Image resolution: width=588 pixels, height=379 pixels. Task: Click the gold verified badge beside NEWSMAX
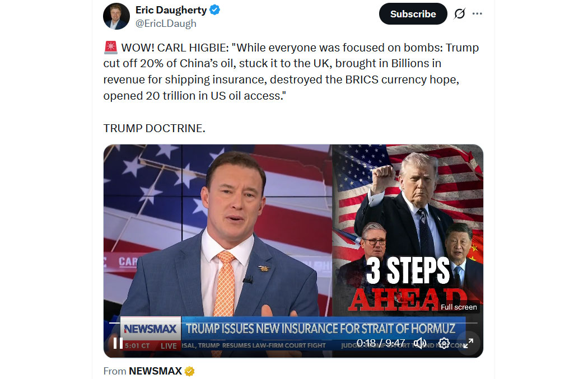point(189,371)
